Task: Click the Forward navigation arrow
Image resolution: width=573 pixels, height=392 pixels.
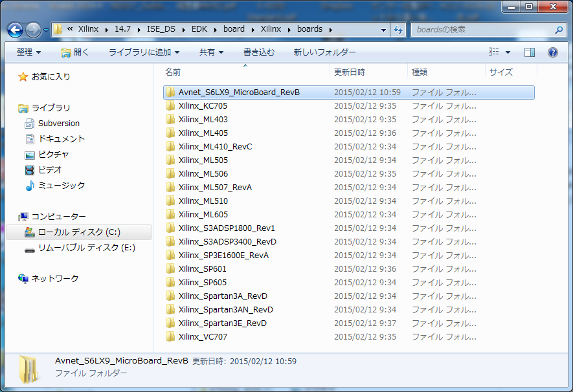Action: click(33, 30)
